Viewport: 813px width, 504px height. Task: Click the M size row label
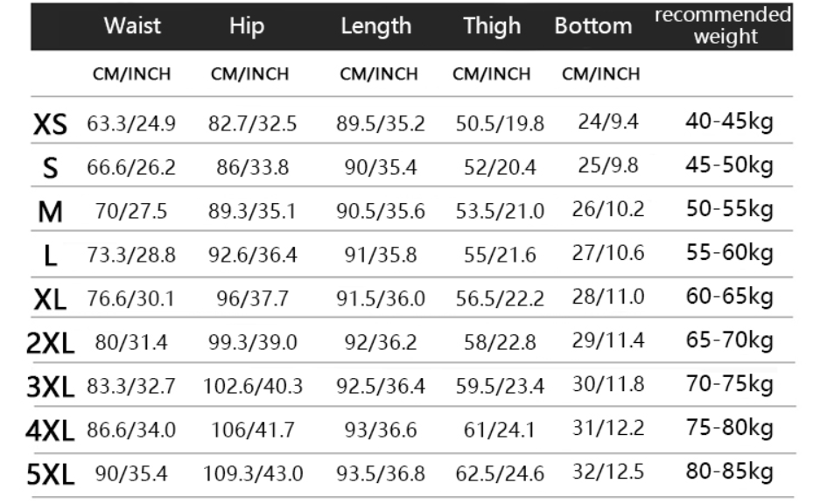(50, 211)
